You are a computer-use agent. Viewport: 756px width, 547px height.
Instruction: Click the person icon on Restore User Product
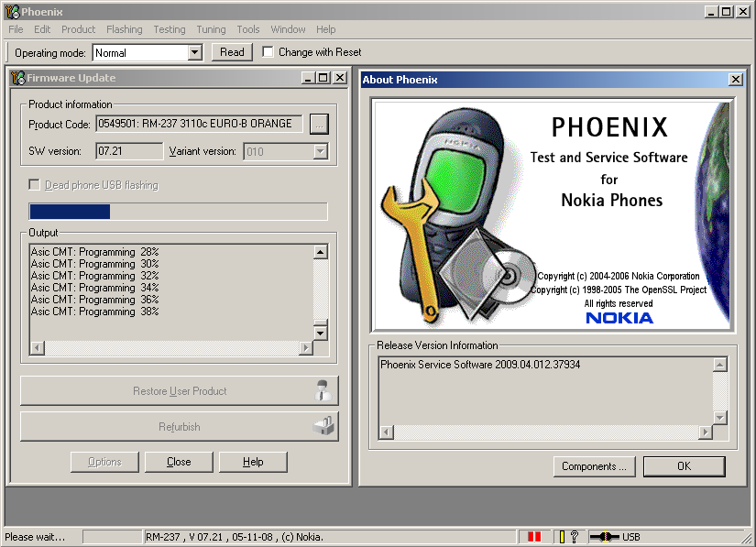(322, 390)
